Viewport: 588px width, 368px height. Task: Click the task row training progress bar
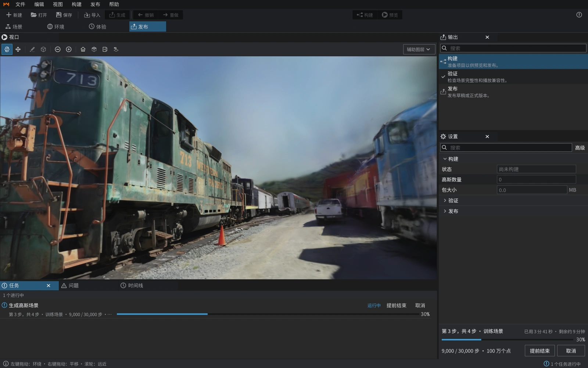click(268, 314)
